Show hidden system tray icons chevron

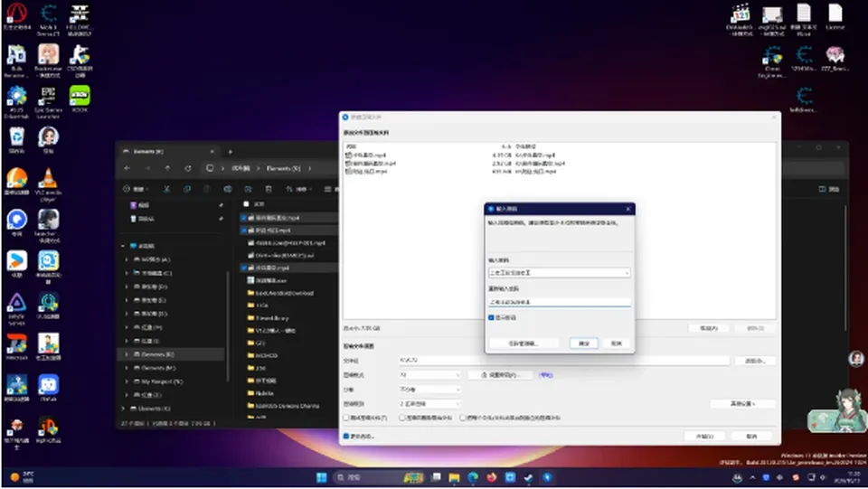click(x=752, y=477)
